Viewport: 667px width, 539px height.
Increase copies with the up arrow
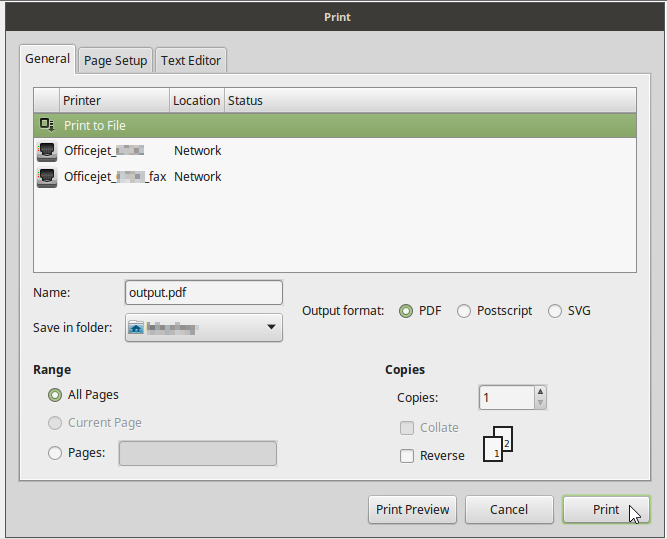(540, 392)
